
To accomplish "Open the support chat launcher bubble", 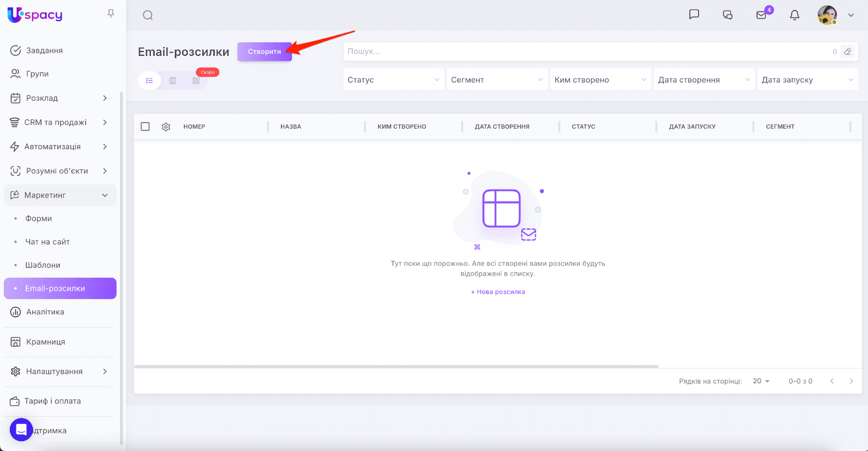I will 21,430.
